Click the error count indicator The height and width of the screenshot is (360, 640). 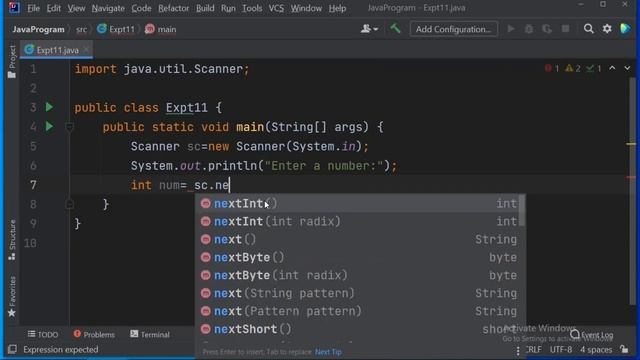552,68
